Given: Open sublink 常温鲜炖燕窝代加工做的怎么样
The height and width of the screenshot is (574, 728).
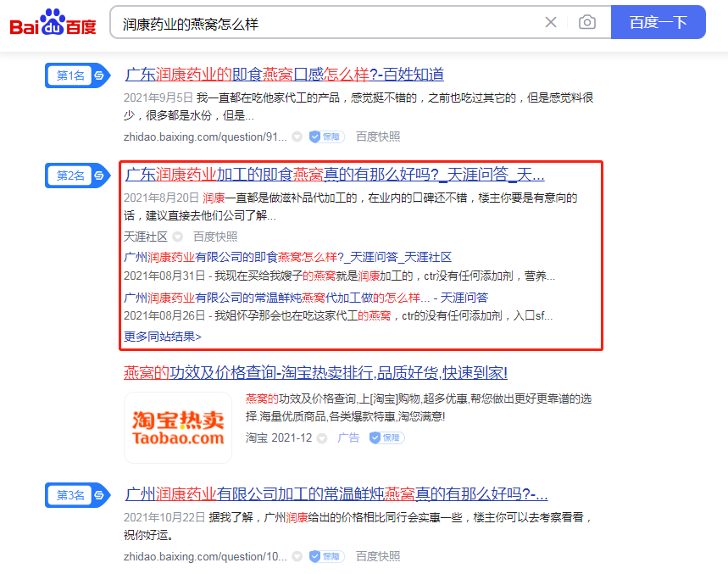Looking at the screenshot, I should pyautogui.click(x=306, y=298).
